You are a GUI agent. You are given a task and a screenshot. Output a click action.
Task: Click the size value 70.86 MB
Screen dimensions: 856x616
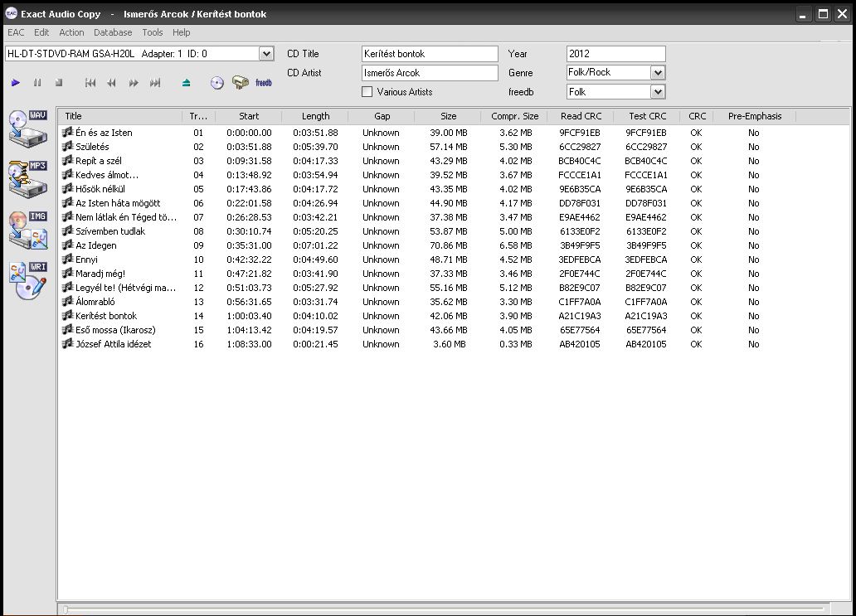click(448, 245)
